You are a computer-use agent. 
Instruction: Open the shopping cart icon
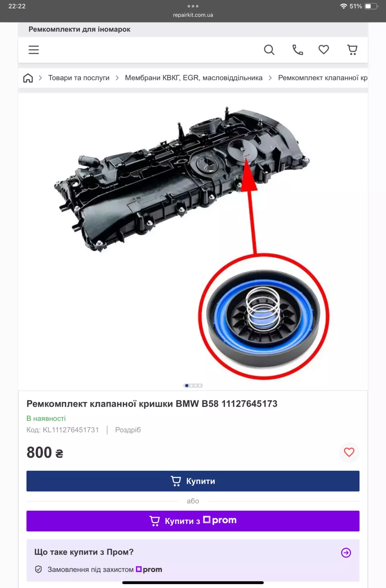pos(352,50)
